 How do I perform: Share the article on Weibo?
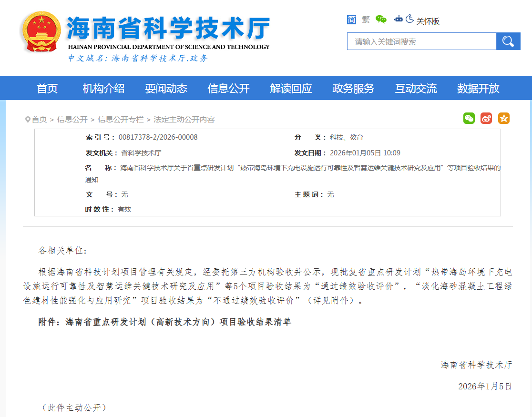click(x=486, y=118)
